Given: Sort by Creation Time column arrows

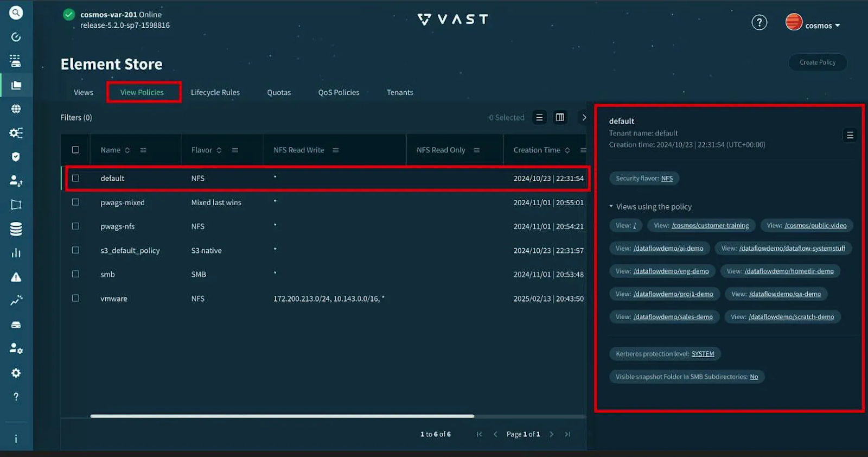Looking at the screenshot, I should (x=567, y=150).
